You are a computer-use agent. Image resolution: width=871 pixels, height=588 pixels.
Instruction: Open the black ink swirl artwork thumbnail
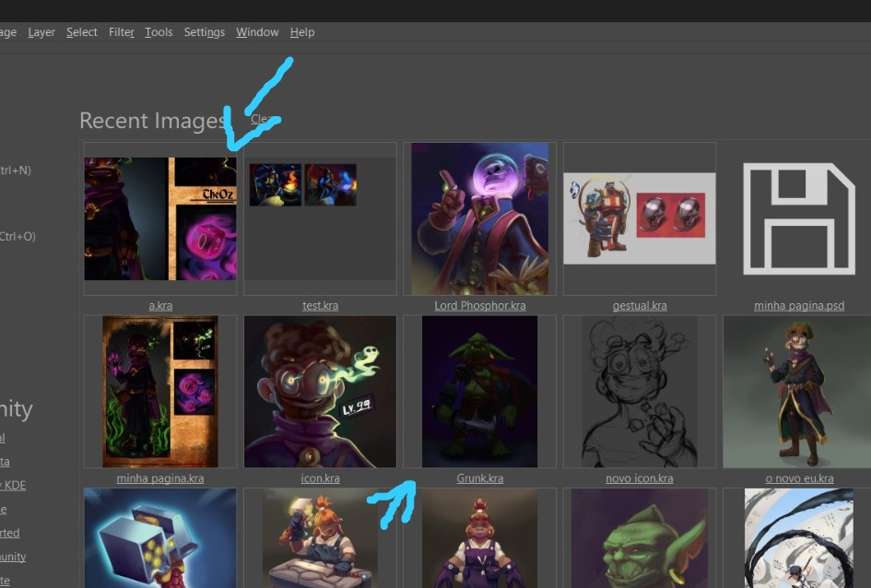(799, 538)
